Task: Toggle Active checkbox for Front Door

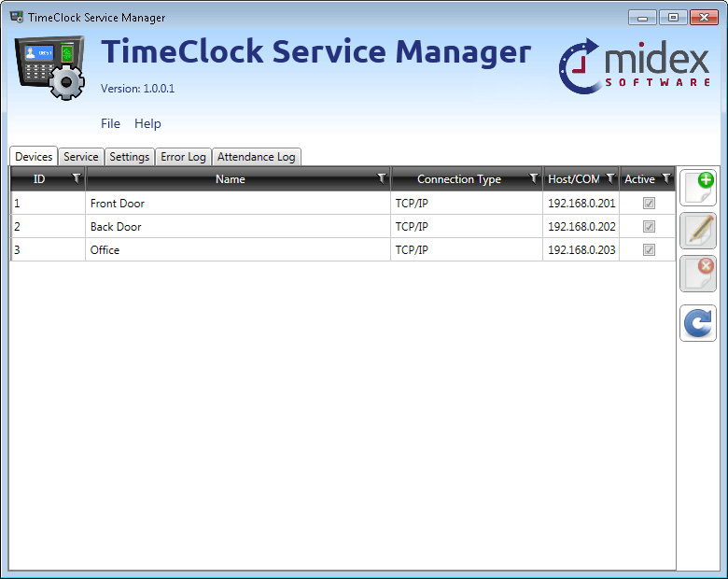Action: (x=649, y=204)
